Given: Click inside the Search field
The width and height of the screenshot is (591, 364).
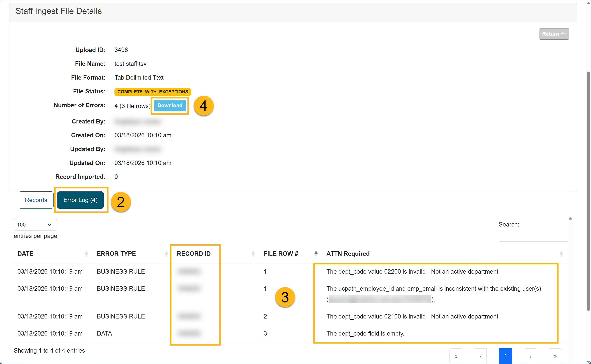Looking at the screenshot, I should [x=533, y=236].
